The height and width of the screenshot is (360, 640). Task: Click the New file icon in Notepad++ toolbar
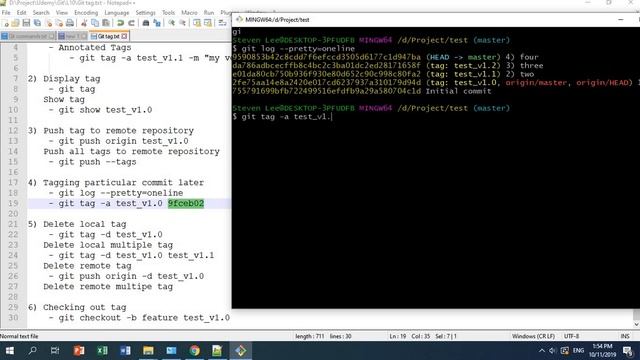5,23
